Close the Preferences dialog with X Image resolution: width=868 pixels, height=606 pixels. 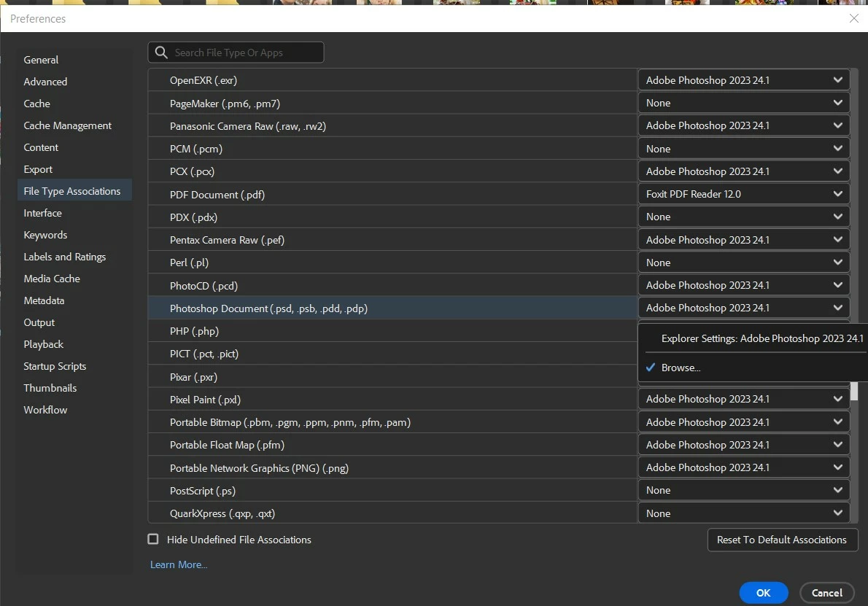[853, 18]
